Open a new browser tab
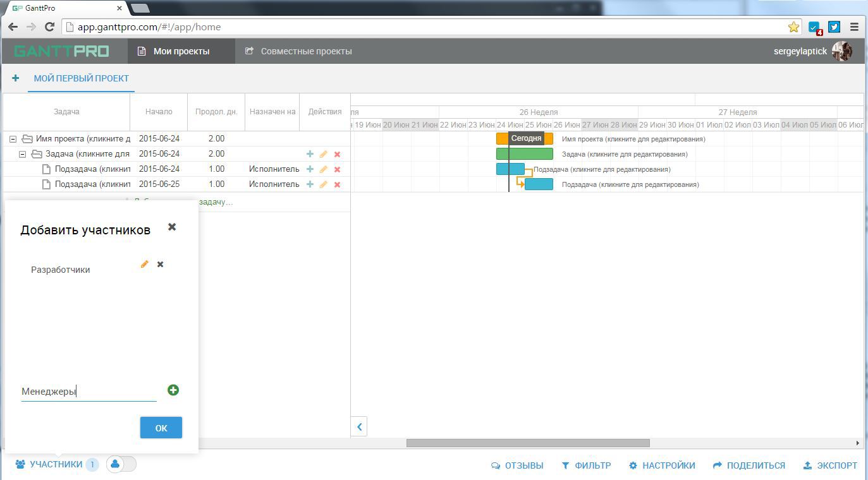This screenshot has height=480, width=868. pyautogui.click(x=140, y=8)
